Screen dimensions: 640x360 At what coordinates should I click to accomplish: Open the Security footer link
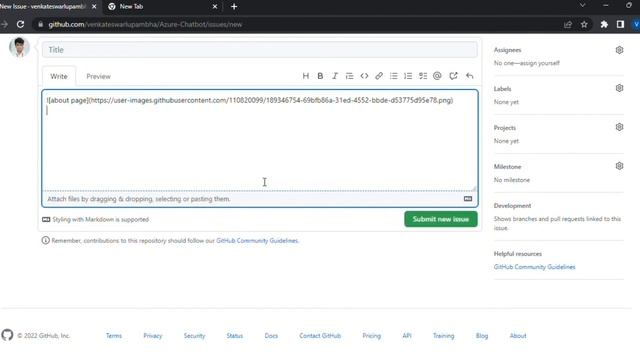194,336
